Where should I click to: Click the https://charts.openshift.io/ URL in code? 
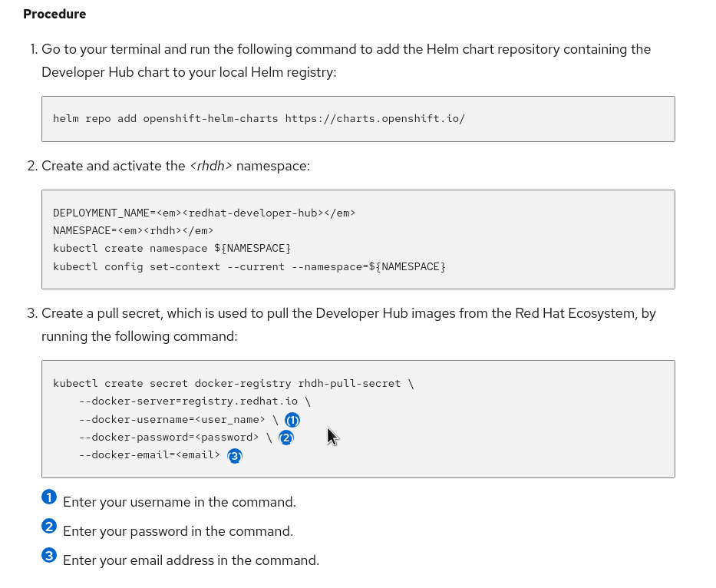(374, 119)
